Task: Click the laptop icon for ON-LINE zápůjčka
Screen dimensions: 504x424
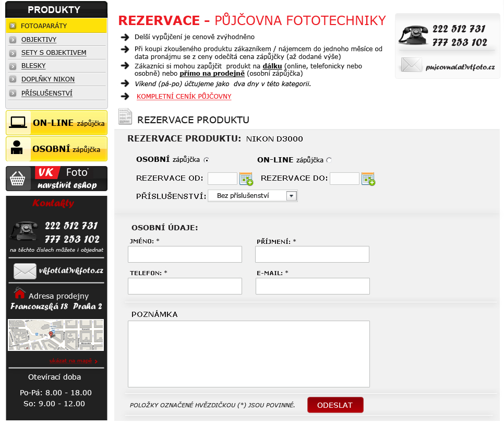Action: [x=18, y=123]
